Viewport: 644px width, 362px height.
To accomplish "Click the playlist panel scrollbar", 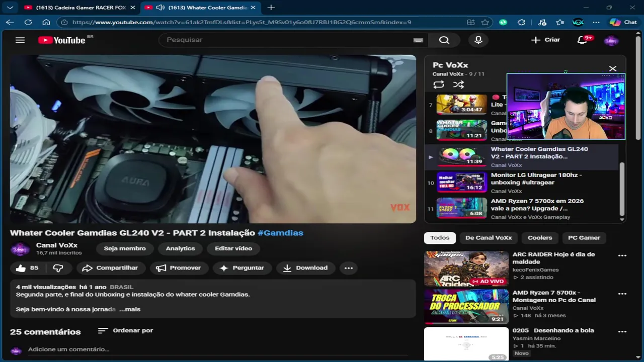I will pyautogui.click(x=622, y=189).
